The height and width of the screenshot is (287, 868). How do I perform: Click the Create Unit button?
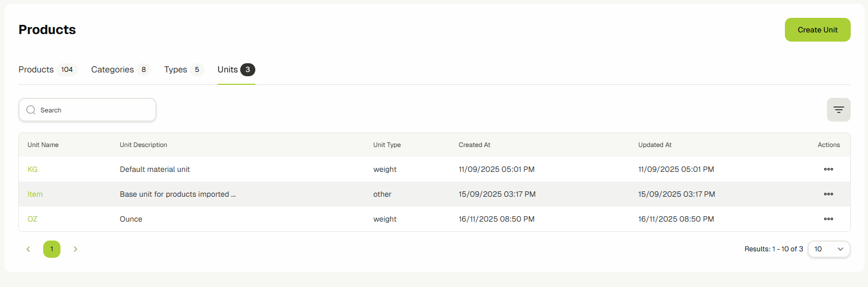(x=817, y=30)
